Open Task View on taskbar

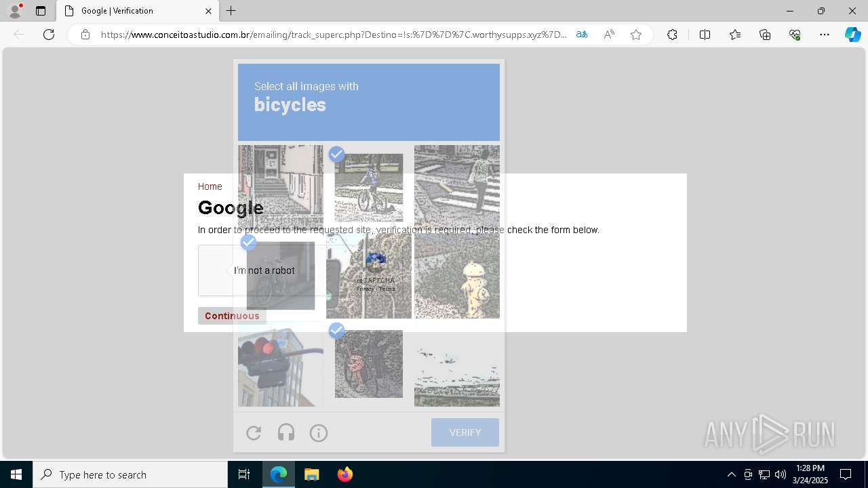click(244, 474)
